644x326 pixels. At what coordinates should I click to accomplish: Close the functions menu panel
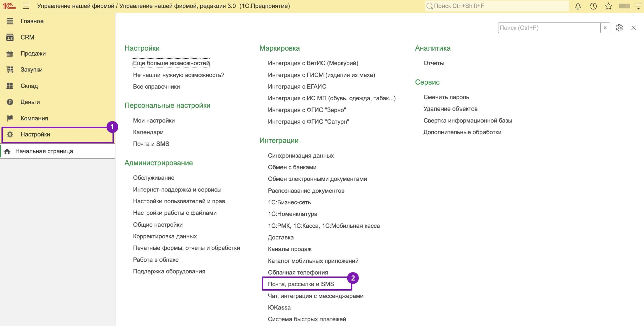tap(633, 28)
